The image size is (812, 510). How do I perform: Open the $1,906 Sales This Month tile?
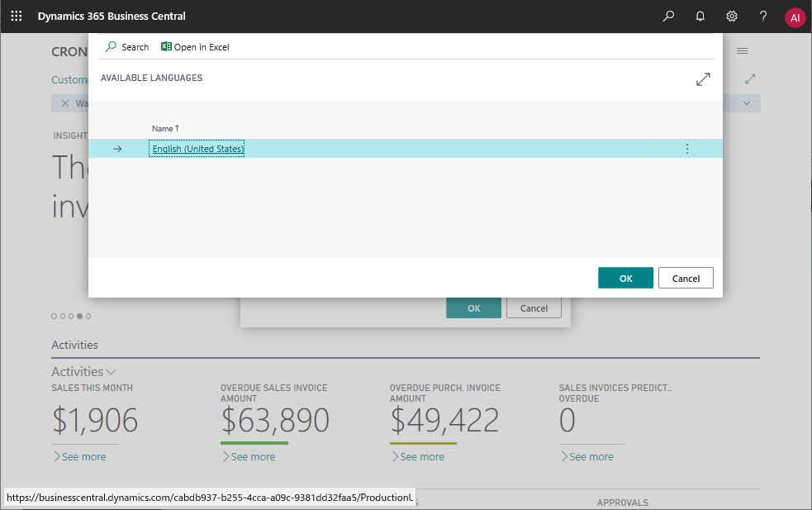pyautogui.click(x=95, y=420)
